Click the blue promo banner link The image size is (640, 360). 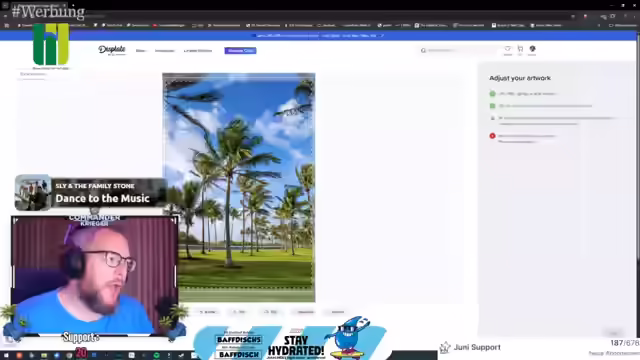318,36
